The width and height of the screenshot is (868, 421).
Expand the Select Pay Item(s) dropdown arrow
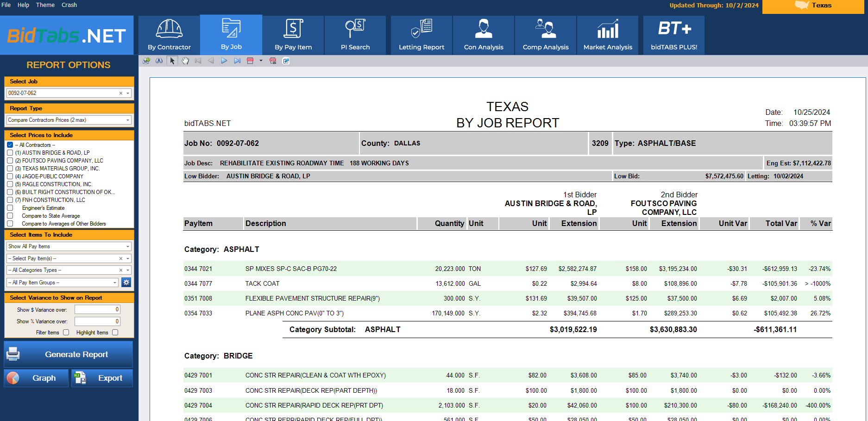point(128,258)
